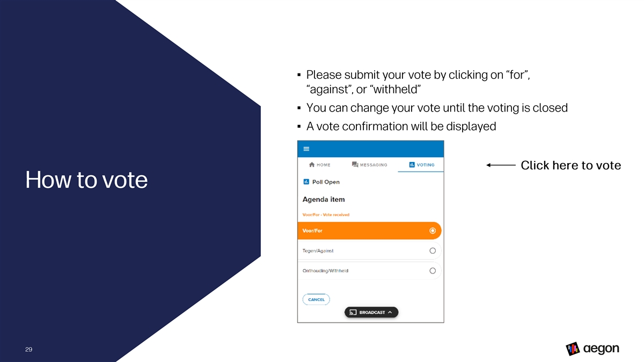
Task: Click the Voting bar chart icon
Action: [x=412, y=165]
